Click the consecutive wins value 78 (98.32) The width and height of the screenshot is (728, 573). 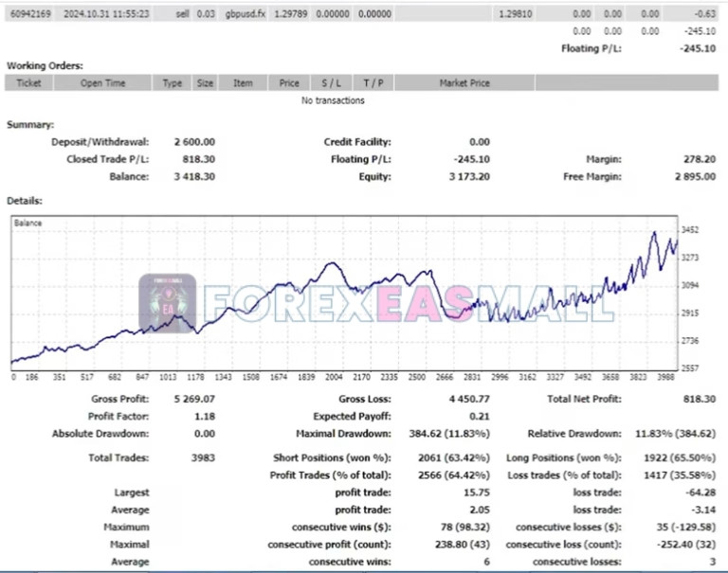click(x=465, y=528)
